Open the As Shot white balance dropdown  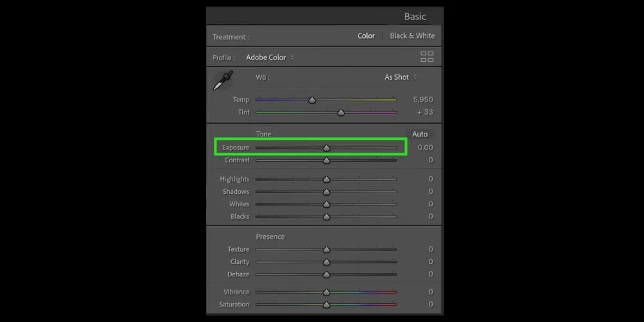point(401,77)
